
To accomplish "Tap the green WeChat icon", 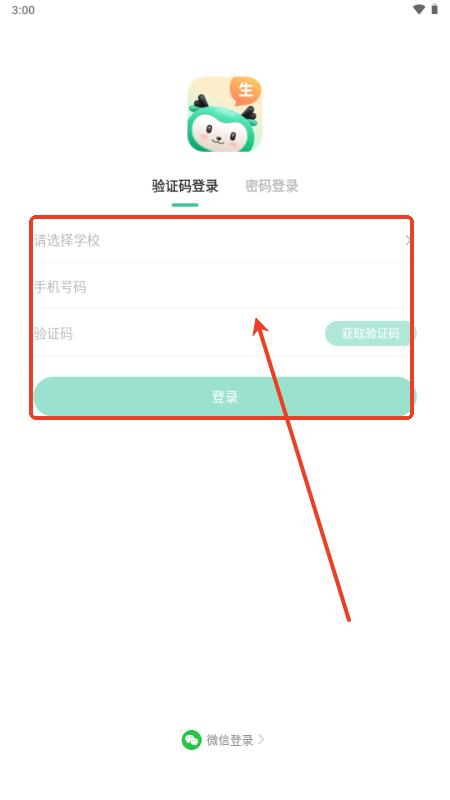I will 191,740.
